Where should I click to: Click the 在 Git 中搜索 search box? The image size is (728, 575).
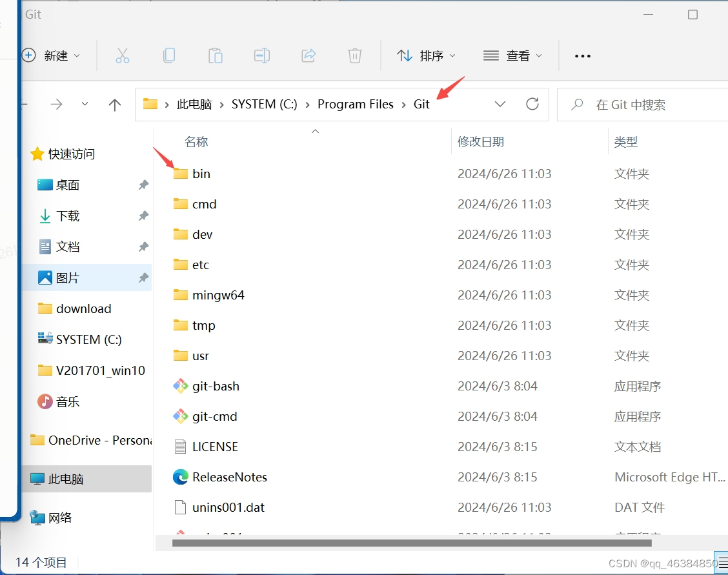click(x=643, y=105)
